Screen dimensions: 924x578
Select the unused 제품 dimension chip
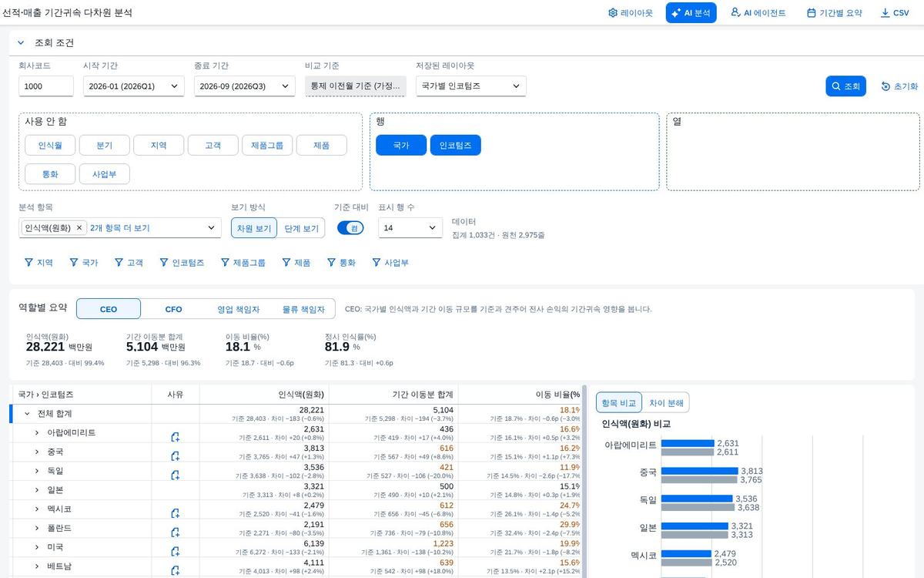tap(321, 145)
